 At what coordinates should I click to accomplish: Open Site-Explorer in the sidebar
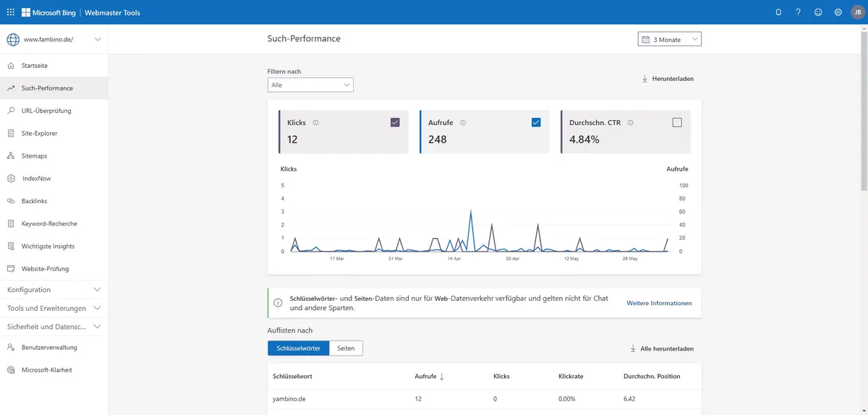54,133
